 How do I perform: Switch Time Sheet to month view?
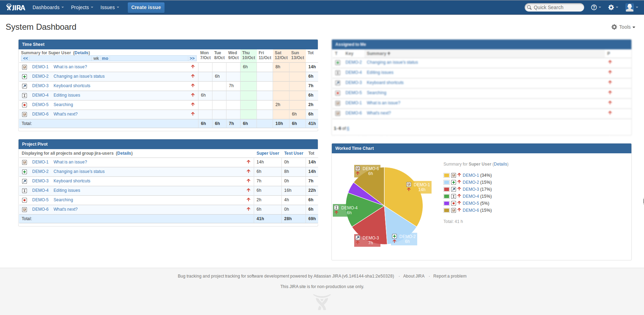[105, 58]
